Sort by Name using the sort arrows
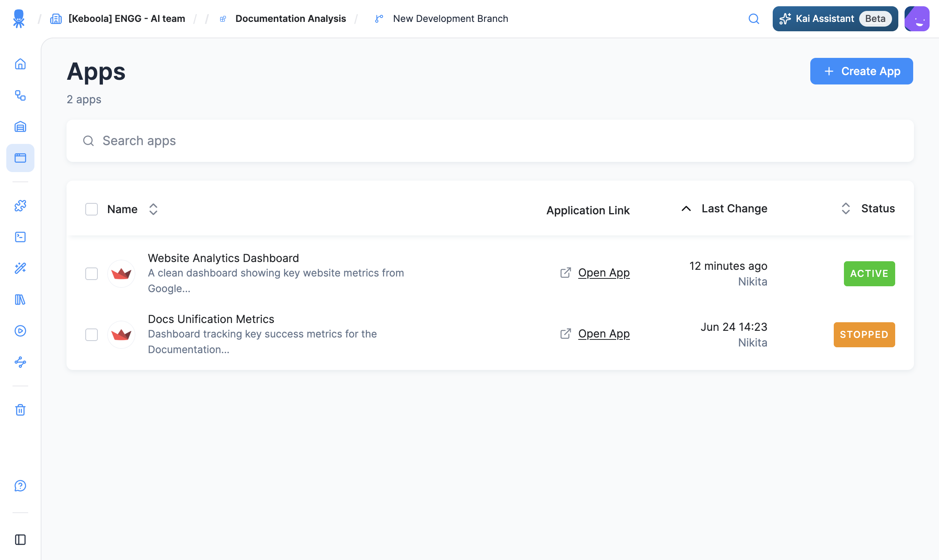939x560 pixels. click(x=153, y=209)
